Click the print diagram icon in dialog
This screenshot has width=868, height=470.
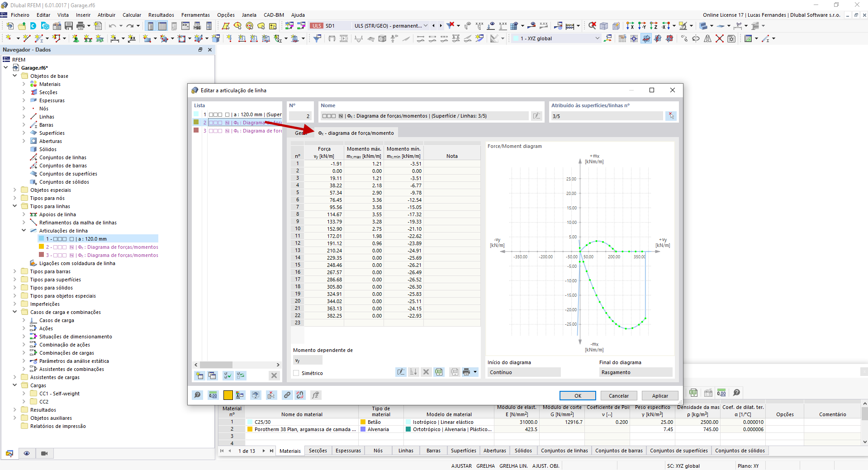pos(466,372)
